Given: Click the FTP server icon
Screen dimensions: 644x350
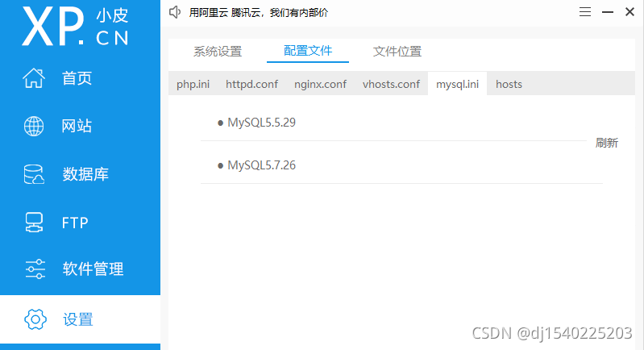Looking at the screenshot, I should coord(34,223).
